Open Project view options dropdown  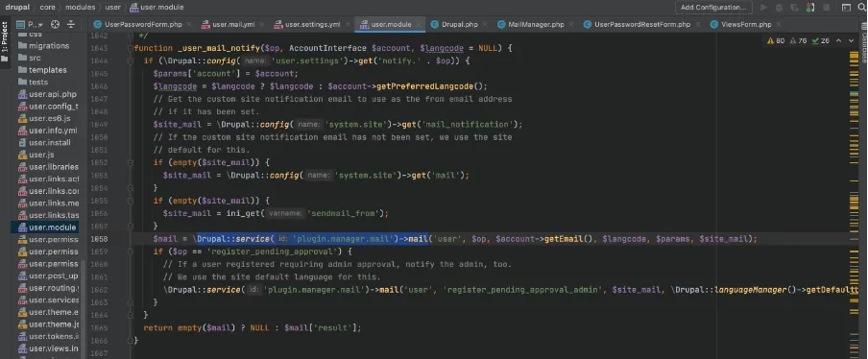coord(30,24)
